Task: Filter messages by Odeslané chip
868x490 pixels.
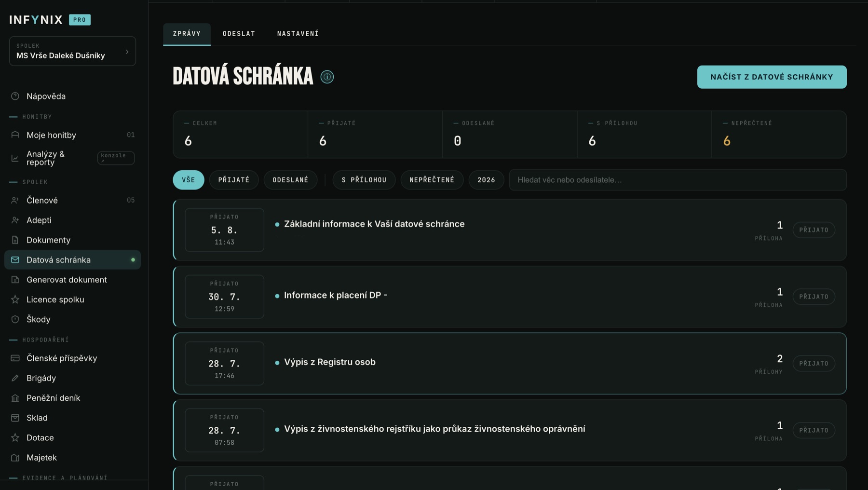Action: coord(290,180)
